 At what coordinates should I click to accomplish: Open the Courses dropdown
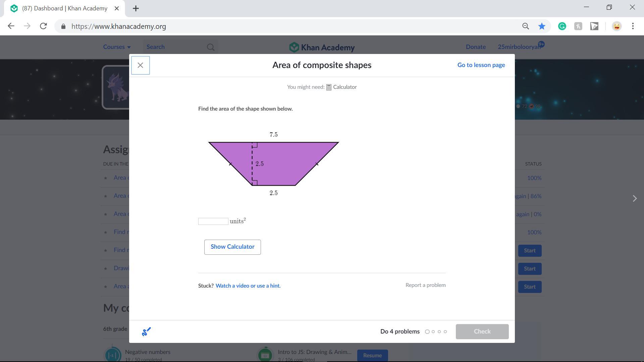(x=117, y=47)
